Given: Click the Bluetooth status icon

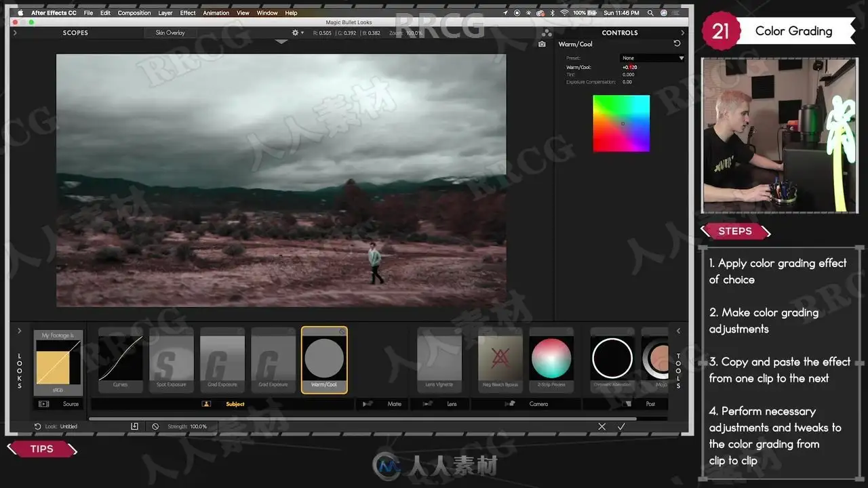Looking at the screenshot, I should [x=552, y=13].
